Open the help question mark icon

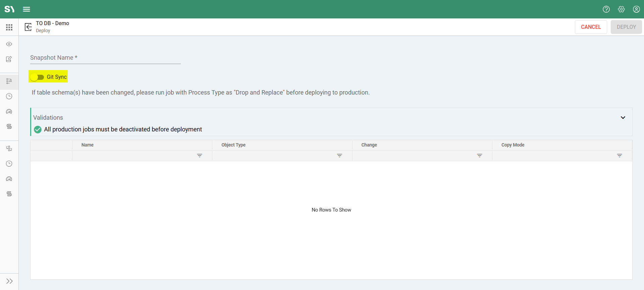tap(606, 9)
